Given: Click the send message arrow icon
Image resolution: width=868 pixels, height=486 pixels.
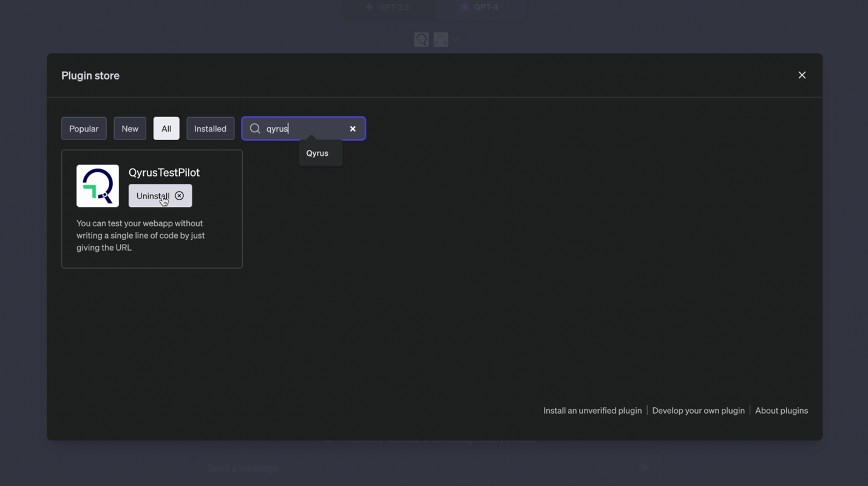Looking at the screenshot, I should click(x=643, y=467).
